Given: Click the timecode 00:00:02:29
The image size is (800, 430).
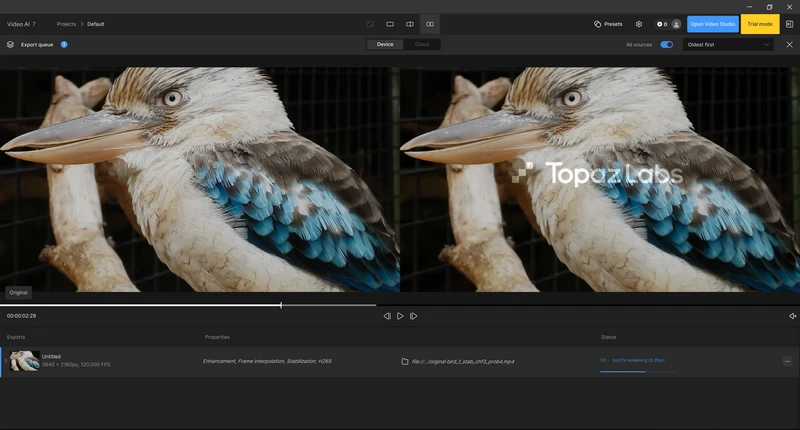Looking at the screenshot, I should tap(21, 316).
